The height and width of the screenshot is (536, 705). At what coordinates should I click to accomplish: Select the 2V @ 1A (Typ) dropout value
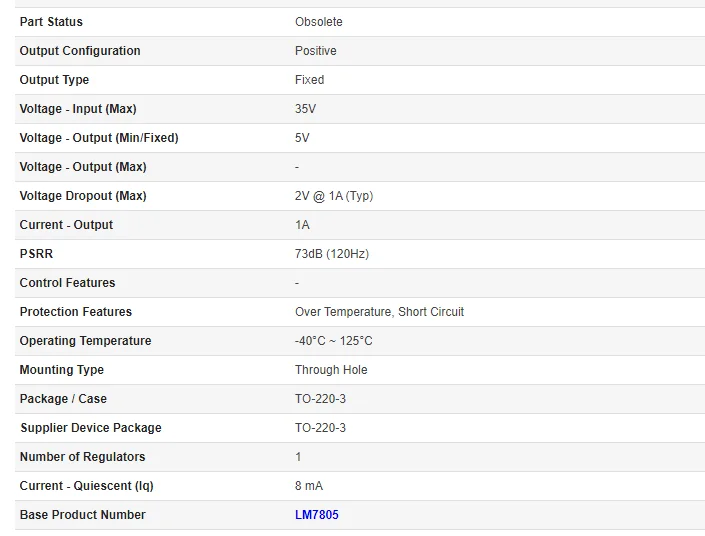(333, 196)
